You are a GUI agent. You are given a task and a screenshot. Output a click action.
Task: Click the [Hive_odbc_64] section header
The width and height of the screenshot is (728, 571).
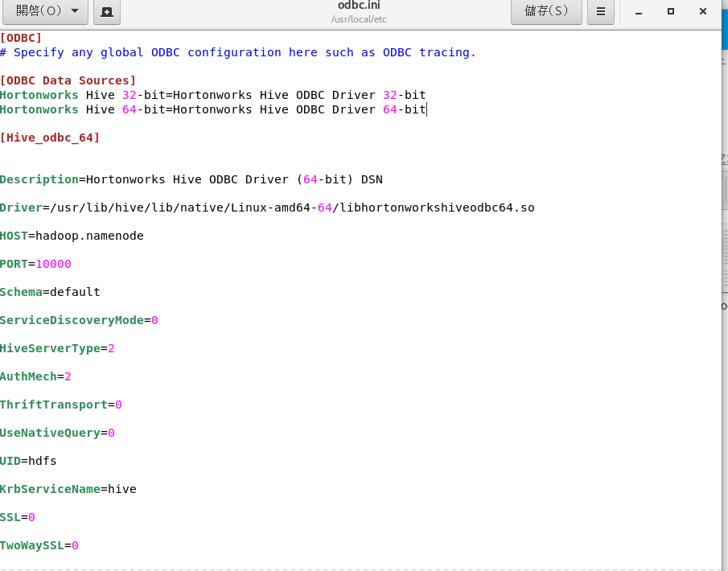(x=50, y=138)
